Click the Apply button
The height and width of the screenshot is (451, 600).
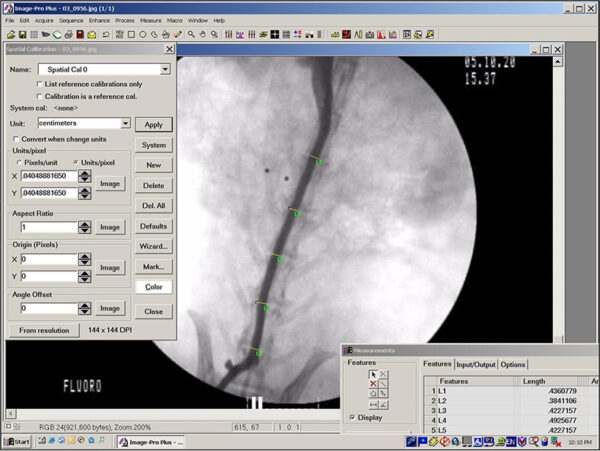click(154, 125)
